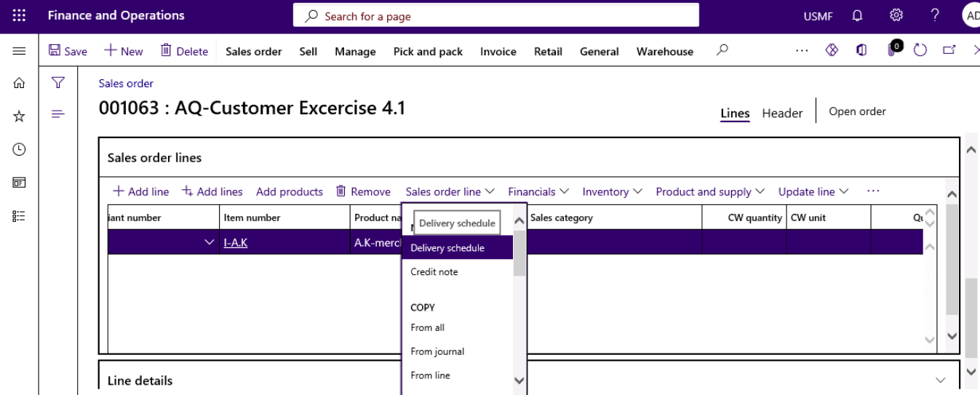Open the Warehouse action tab
Viewport: 980px width, 395px height.
click(665, 52)
